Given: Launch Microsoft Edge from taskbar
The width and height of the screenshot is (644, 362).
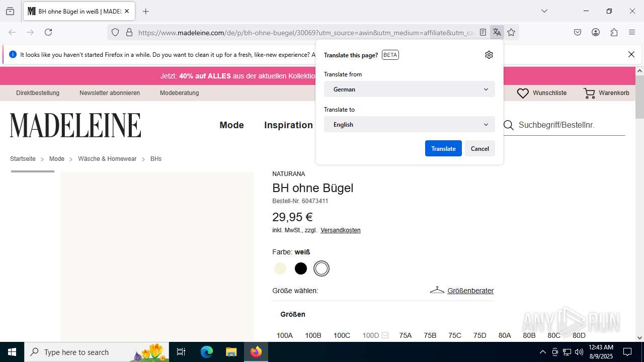Looking at the screenshot, I should 207,352.
